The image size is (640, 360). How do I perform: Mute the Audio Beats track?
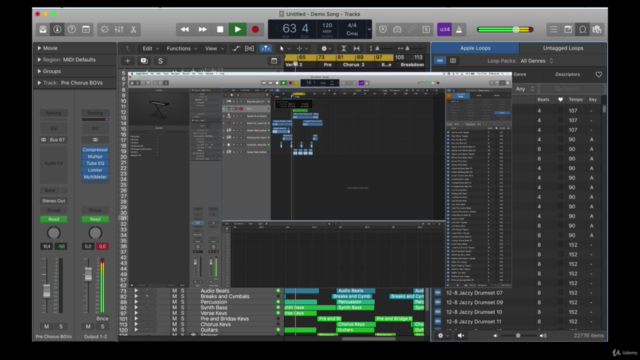(175, 291)
